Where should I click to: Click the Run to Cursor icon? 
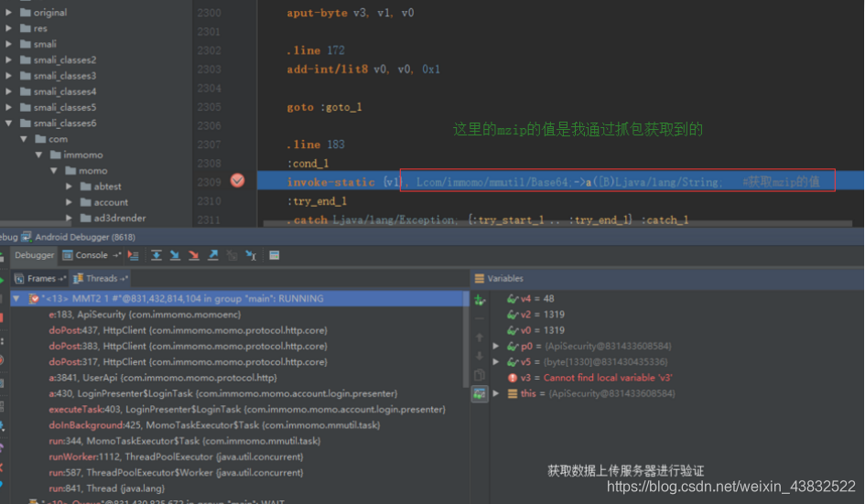click(x=251, y=255)
